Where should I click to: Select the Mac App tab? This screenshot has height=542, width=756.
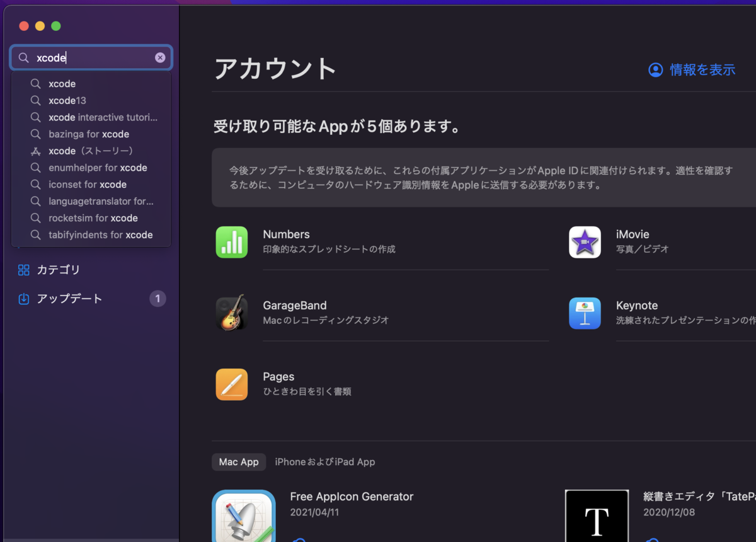(239, 462)
